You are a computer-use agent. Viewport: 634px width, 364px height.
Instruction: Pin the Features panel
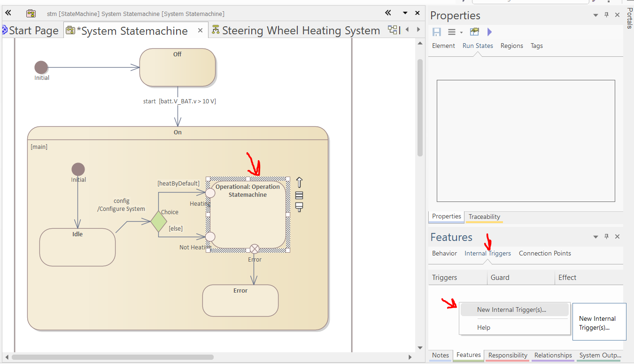[x=606, y=237]
